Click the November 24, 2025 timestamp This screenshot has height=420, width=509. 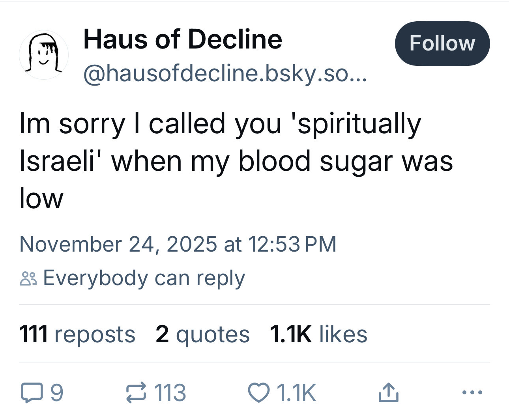tap(178, 244)
